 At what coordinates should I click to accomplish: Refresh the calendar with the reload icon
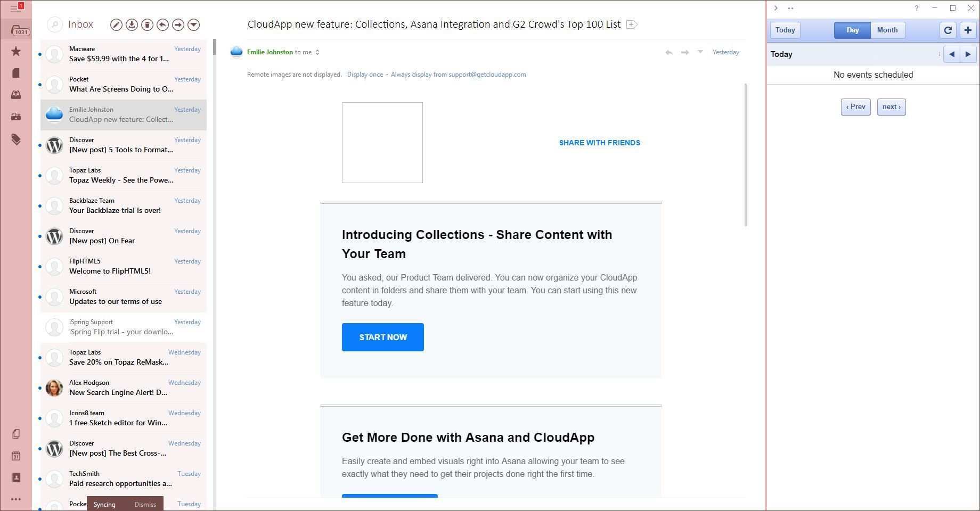tap(948, 30)
